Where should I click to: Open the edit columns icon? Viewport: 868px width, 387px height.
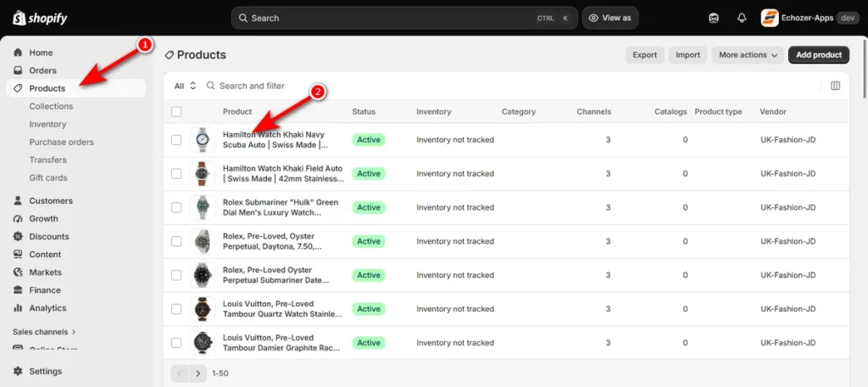[x=835, y=86]
